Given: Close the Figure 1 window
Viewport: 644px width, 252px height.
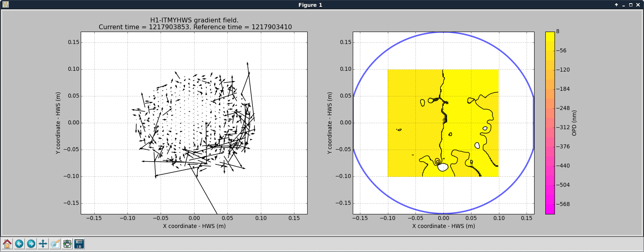Looking at the screenshot, I should [638, 5].
